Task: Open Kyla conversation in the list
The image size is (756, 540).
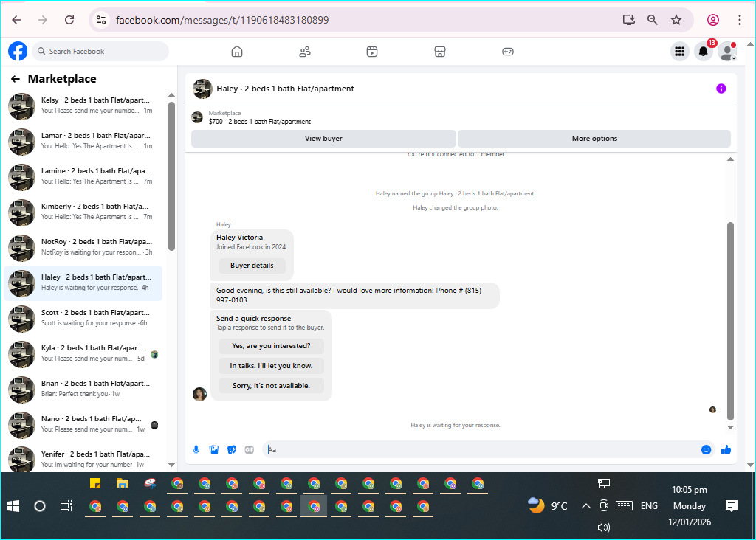Action: click(x=83, y=353)
